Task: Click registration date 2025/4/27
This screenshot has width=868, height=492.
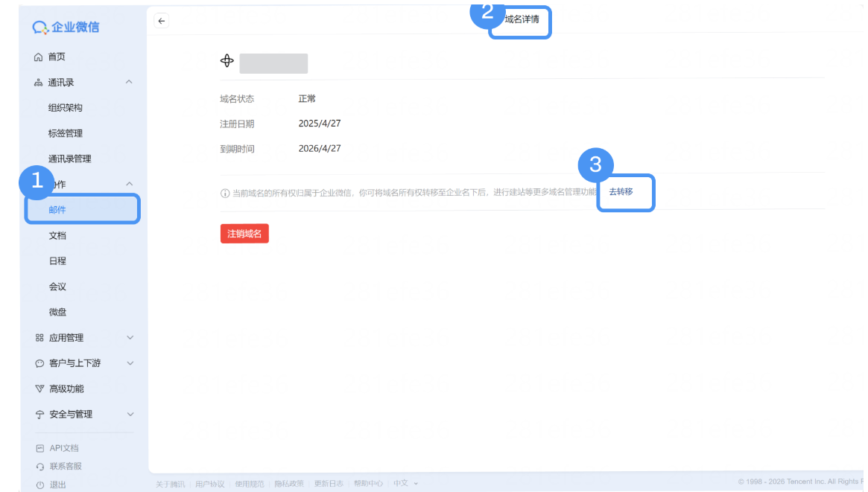Action: pyautogui.click(x=320, y=124)
